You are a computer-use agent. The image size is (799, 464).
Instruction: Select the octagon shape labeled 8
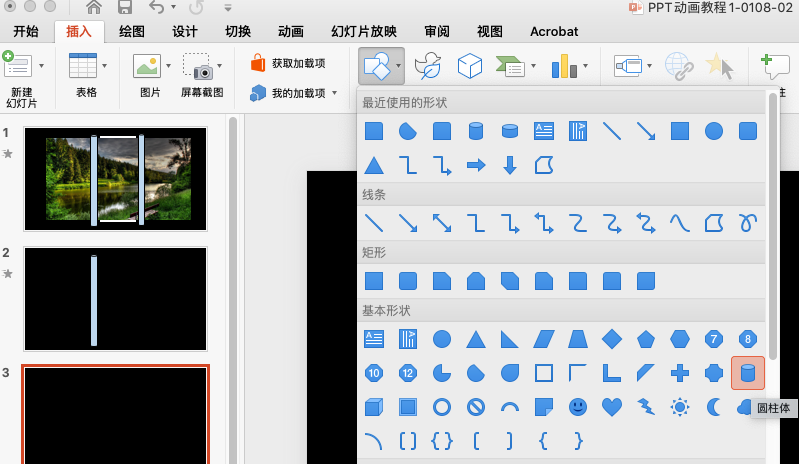click(748, 339)
